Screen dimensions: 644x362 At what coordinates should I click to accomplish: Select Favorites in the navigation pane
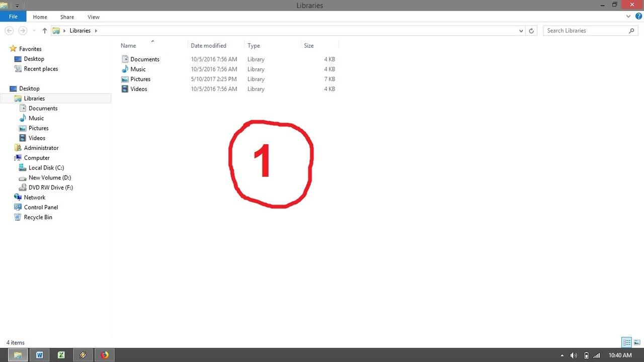point(30,49)
